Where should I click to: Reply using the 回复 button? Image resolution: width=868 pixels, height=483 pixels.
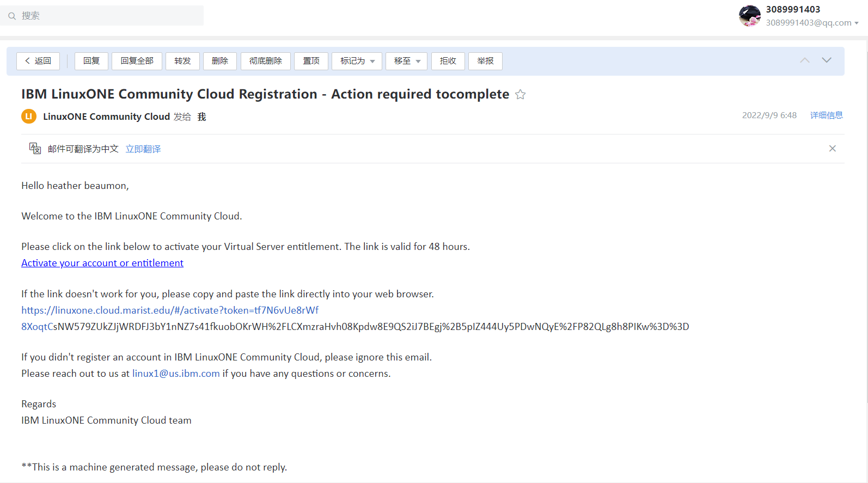point(91,61)
